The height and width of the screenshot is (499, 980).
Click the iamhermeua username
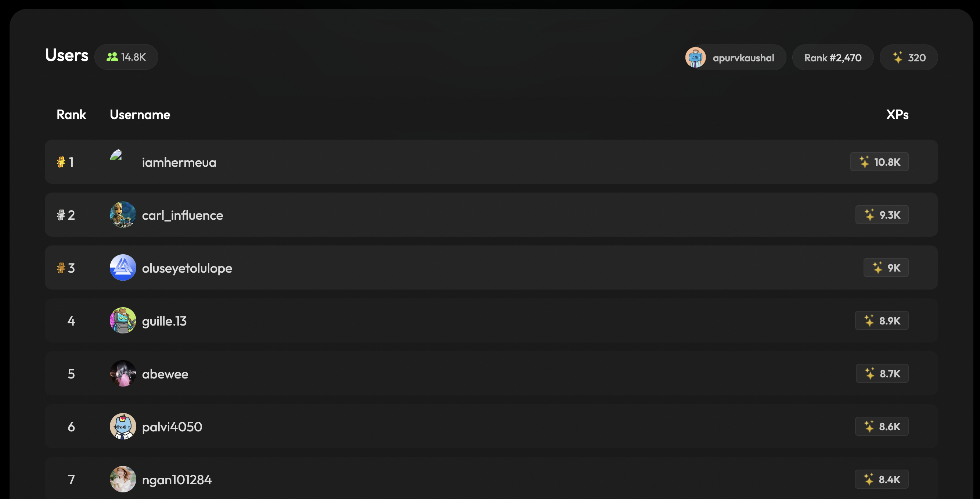coord(179,162)
